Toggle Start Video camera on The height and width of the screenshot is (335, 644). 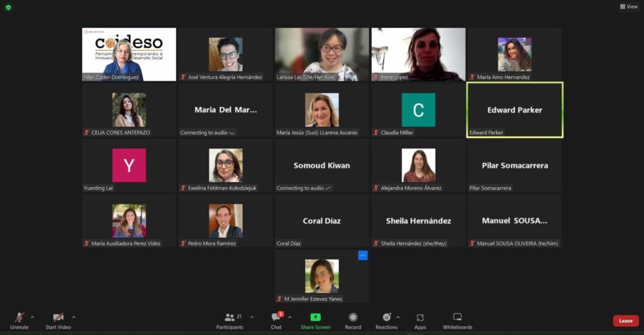(58, 317)
